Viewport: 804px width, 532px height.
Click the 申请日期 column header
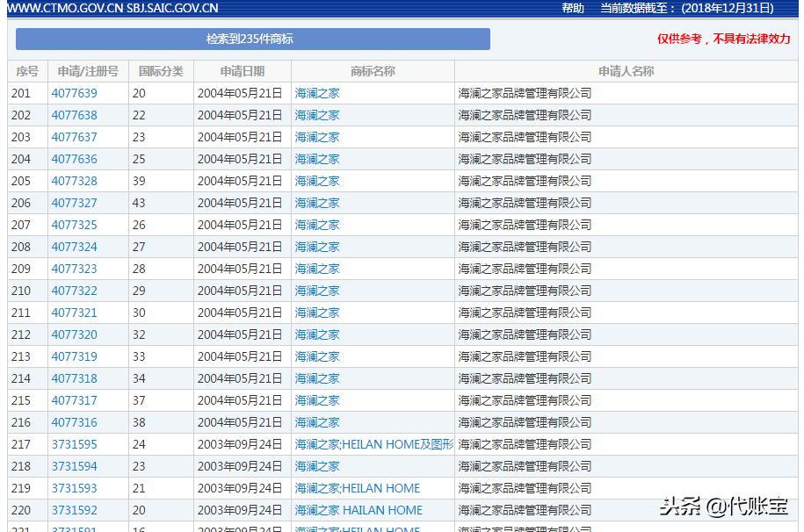pos(242,71)
